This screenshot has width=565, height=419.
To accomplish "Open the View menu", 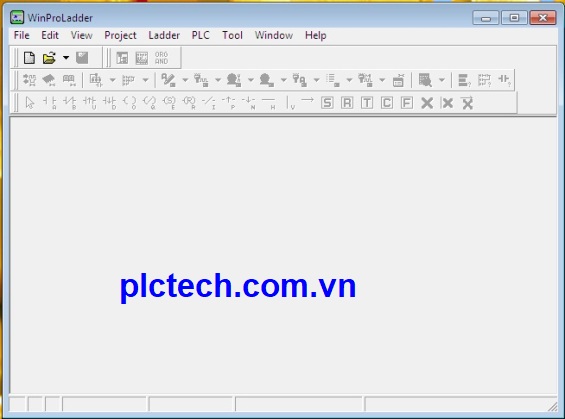I will [x=81, y=35].
